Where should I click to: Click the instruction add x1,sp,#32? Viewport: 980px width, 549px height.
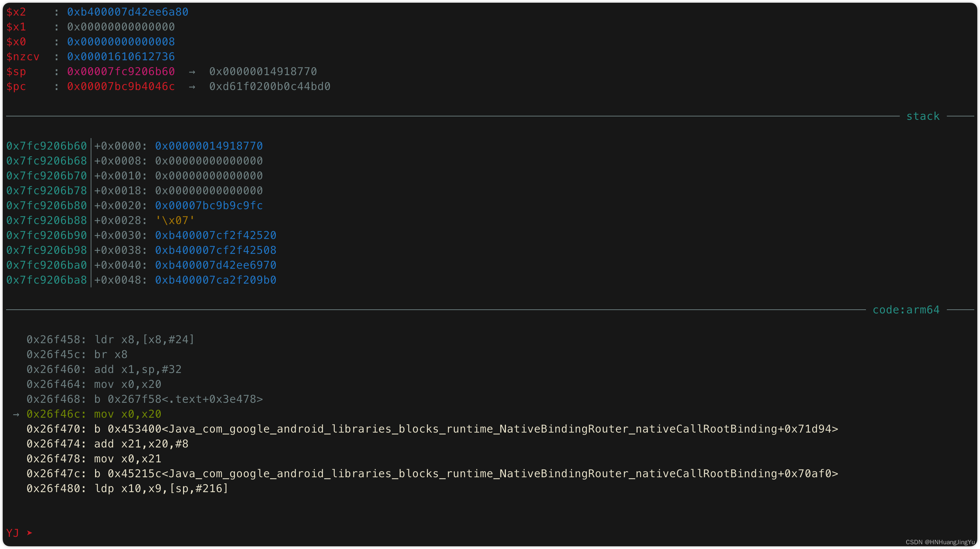(x=138, y=369)
